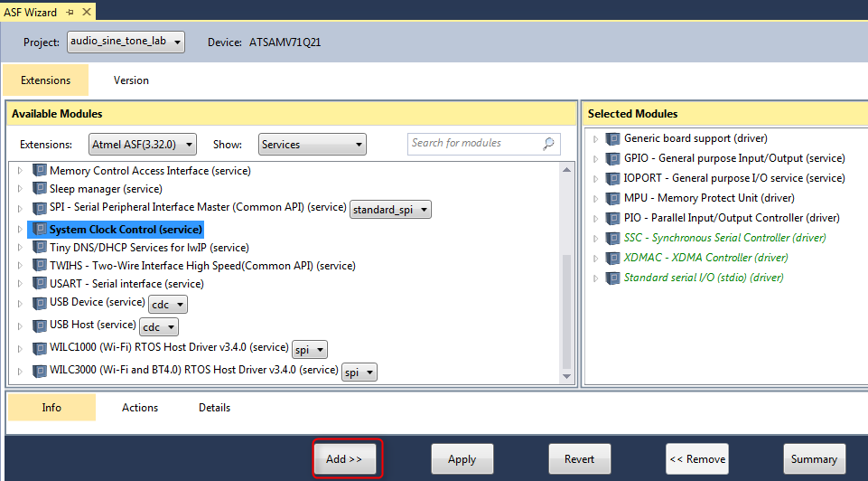Click the << Remove button
Viewport: 868px width, 481px height.
pos(696,459)
